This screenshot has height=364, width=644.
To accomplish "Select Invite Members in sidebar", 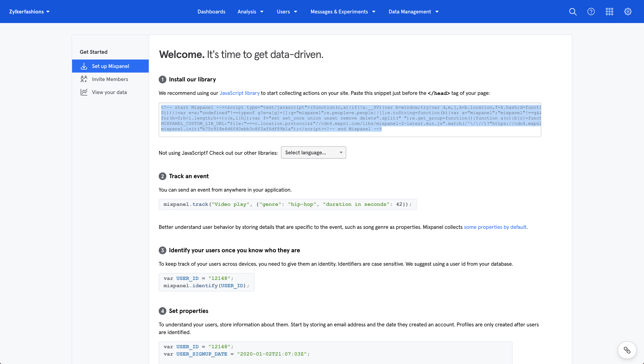I will 110,79.
